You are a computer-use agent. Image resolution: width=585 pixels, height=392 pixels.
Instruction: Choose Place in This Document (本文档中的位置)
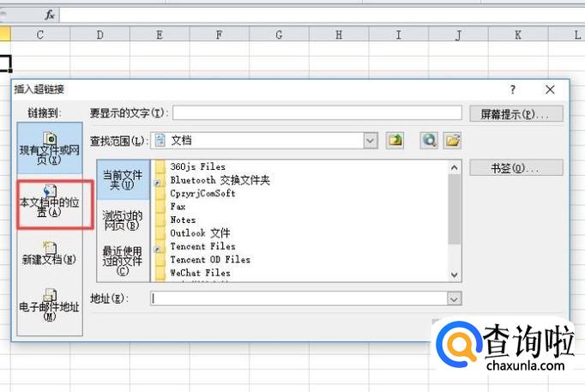coord(50,202)
